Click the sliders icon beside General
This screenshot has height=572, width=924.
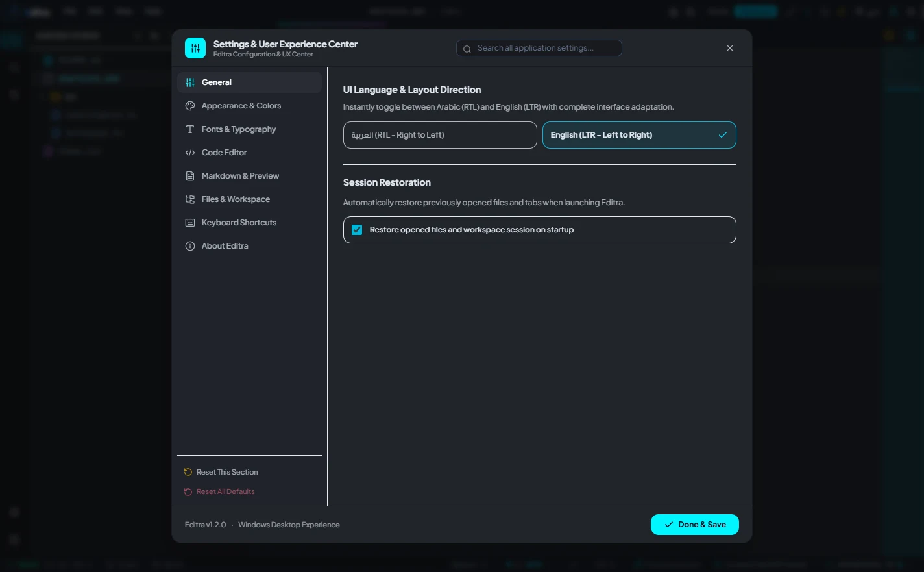tap(190, 82)
